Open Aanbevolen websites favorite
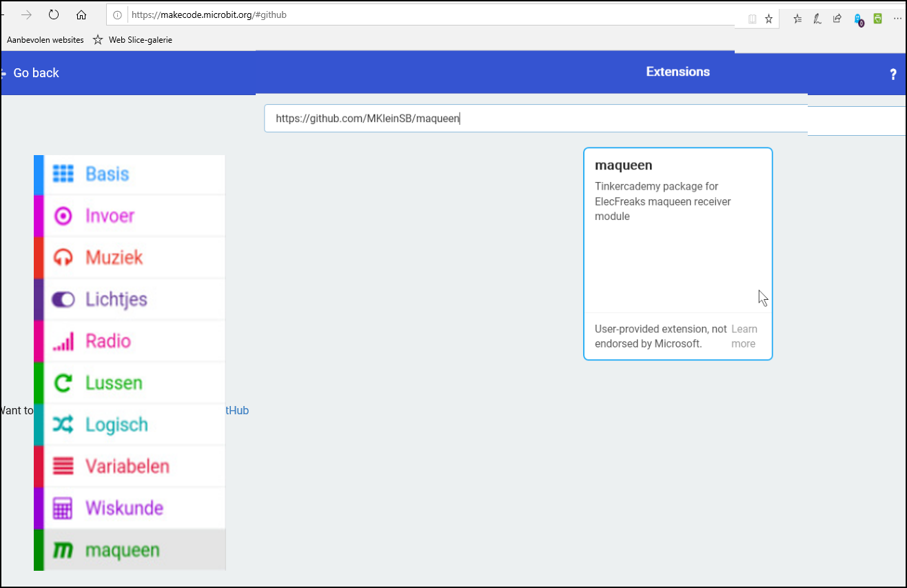Image resolution: width=907 pixels, height=588 pixels. [45, 40]
